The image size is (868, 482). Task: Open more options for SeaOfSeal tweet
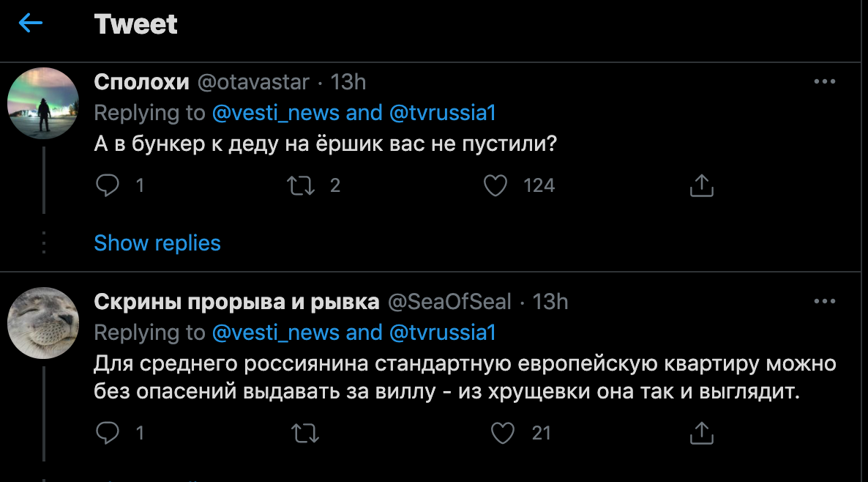[824, 301]
